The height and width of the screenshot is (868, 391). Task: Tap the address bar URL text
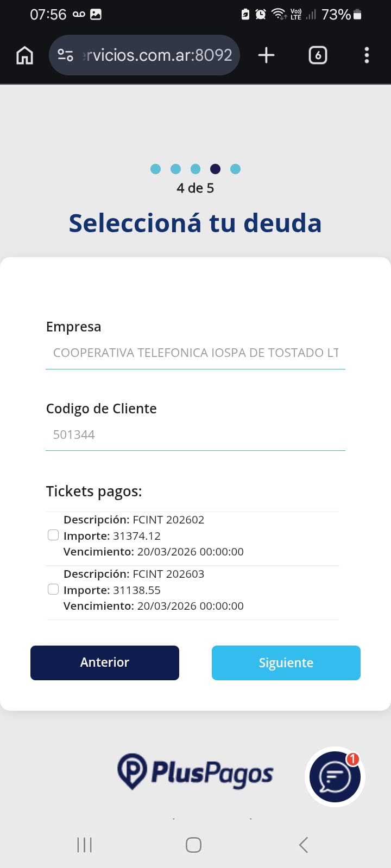click(x=157, y=55)
